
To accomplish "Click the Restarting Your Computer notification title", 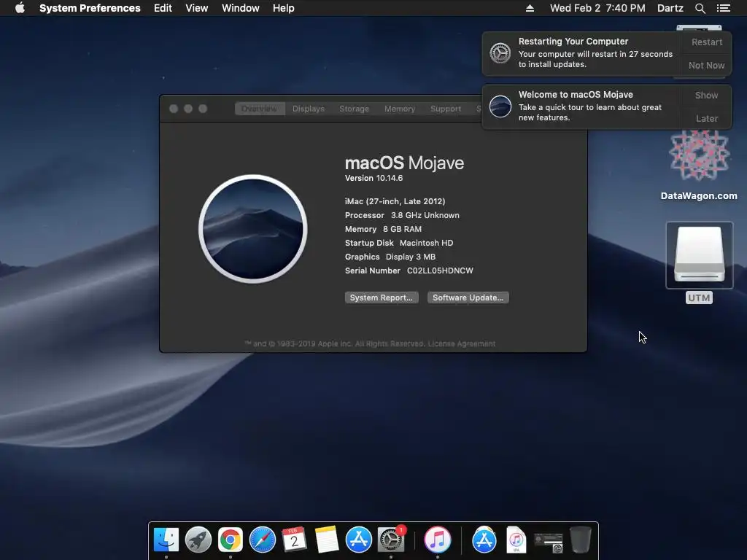I will (x=573, y=42).
